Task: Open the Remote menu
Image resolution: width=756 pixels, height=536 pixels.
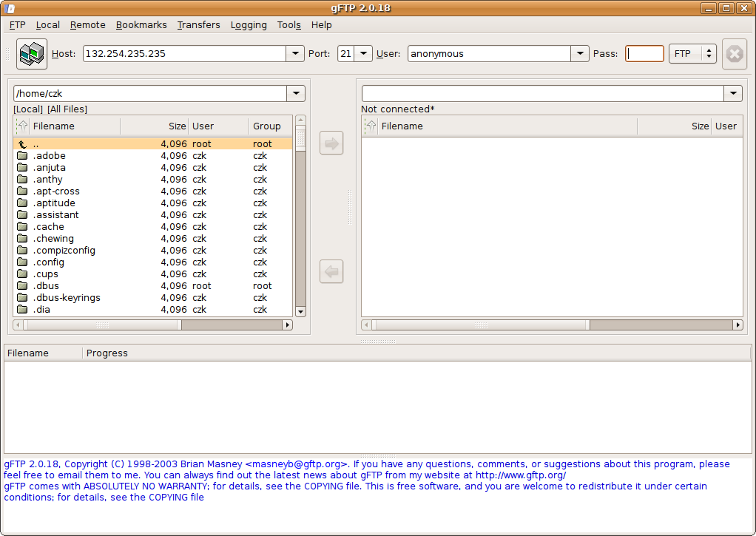Action: pyautogui.click(x=88, y=25)
